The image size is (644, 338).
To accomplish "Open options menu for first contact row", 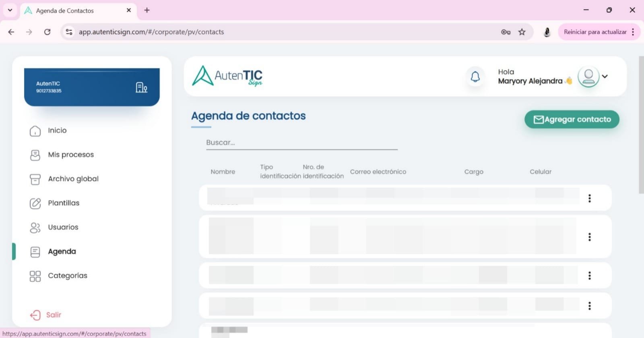I will tap(589, 198).
